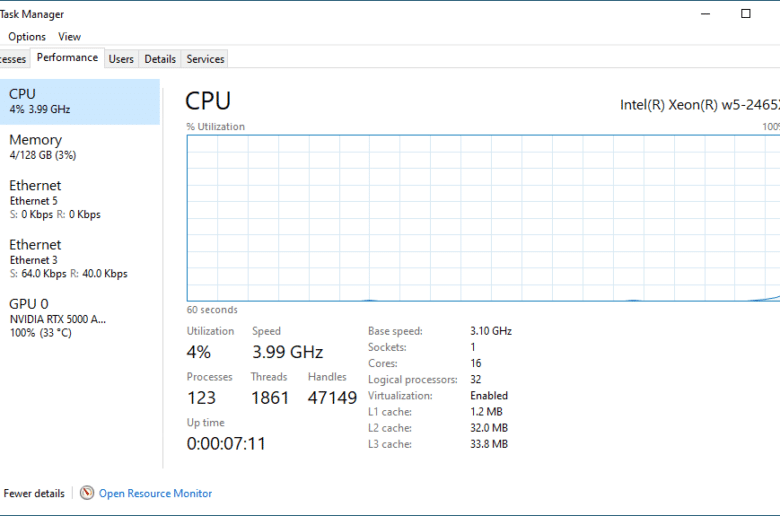
Task: Select the Ethernet 3 adapter
Action: (x=80, y=259)
